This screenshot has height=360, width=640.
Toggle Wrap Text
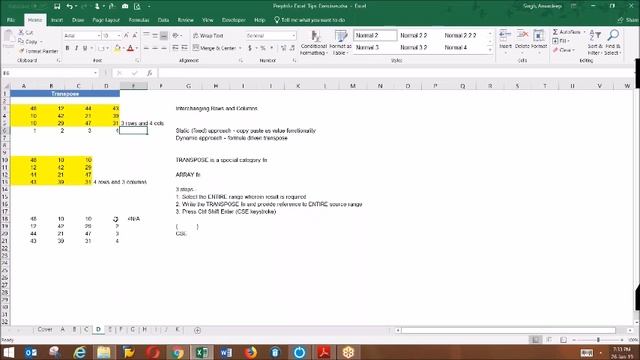(208, 36)
